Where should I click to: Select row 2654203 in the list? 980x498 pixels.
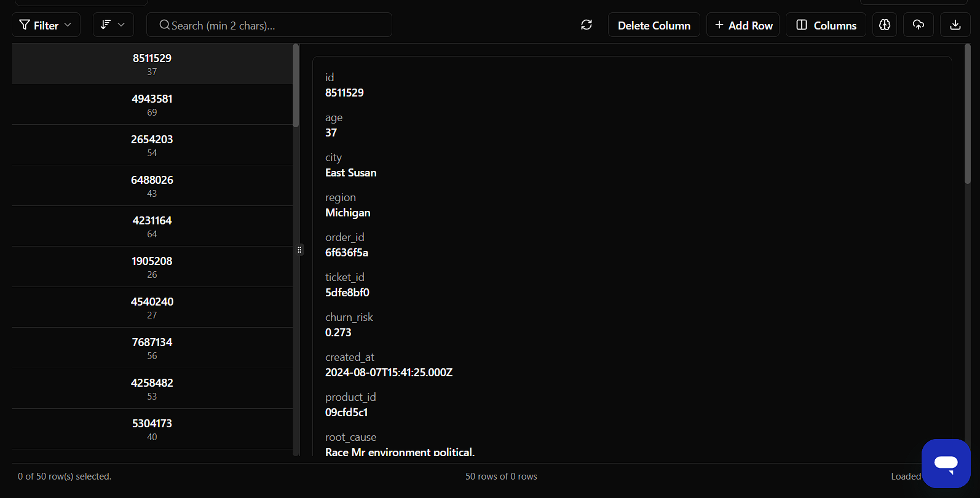point(152,145)
